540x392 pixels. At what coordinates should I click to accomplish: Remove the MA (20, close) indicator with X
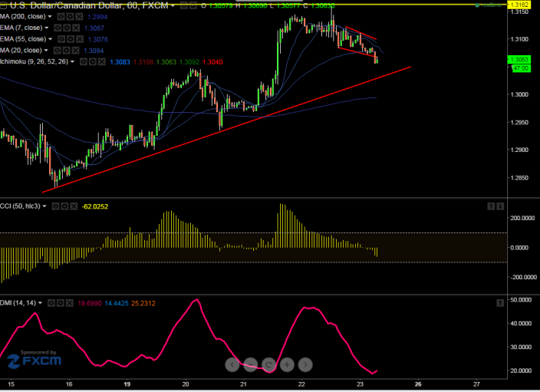75,51
